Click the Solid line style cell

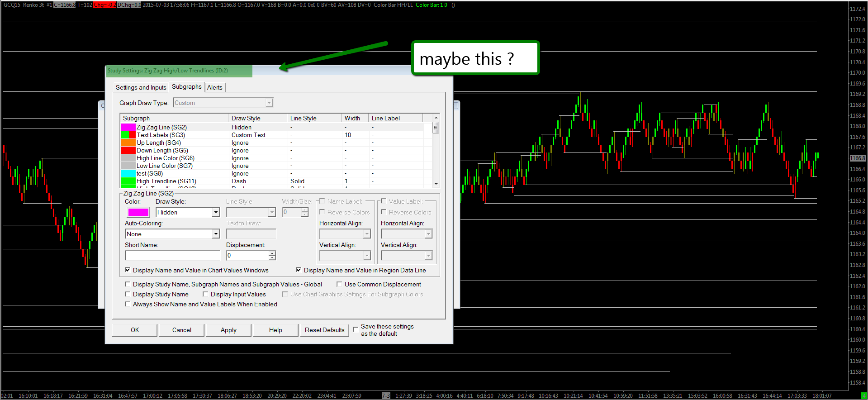(x=297, y=181)
